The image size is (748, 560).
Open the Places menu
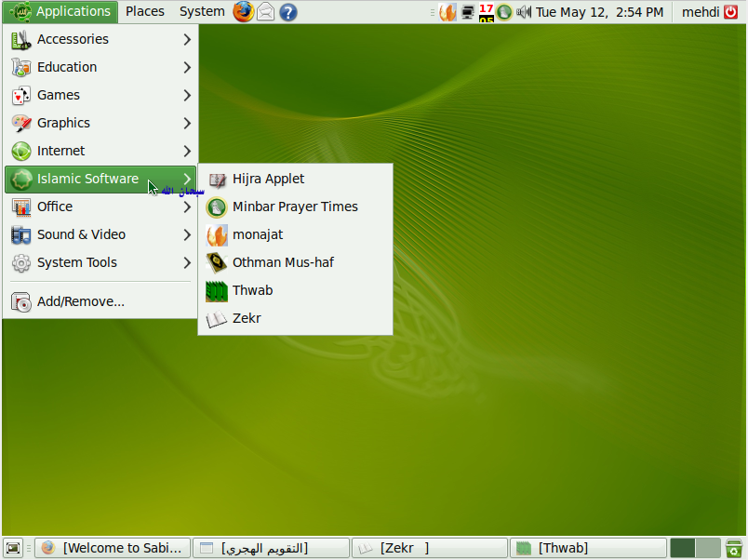click(144, 12)
